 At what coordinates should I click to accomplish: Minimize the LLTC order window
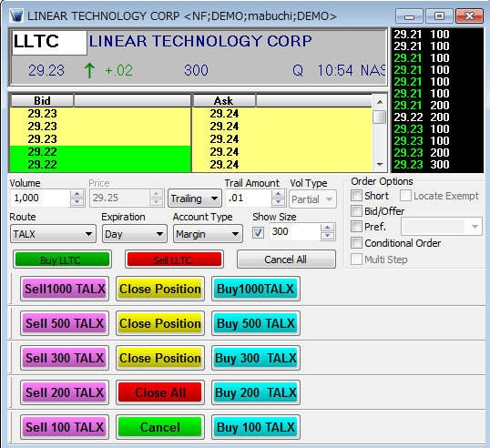pos(409,15)
